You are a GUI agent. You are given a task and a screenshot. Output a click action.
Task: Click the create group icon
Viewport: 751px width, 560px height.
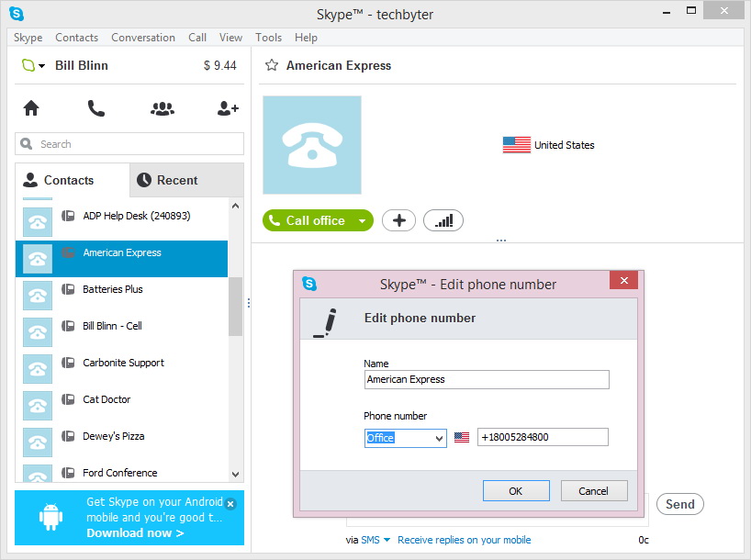coord(163,108)
